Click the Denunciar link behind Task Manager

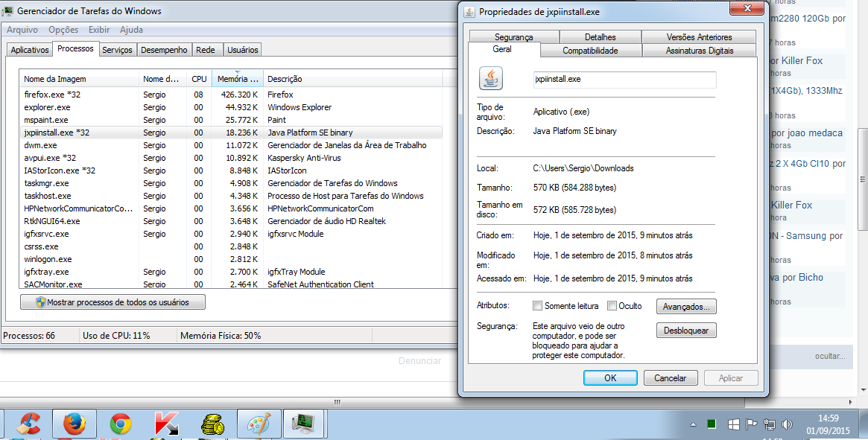pos(419,361)
